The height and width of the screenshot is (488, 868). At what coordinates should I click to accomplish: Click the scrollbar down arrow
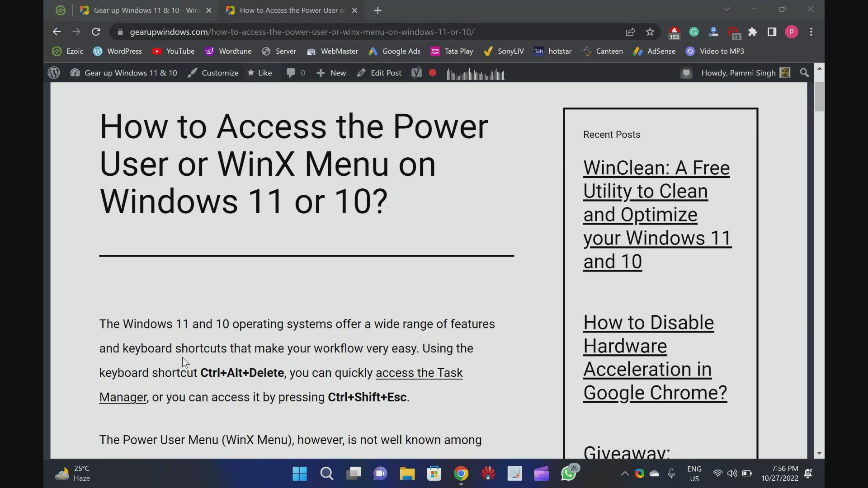click(819, 453)
